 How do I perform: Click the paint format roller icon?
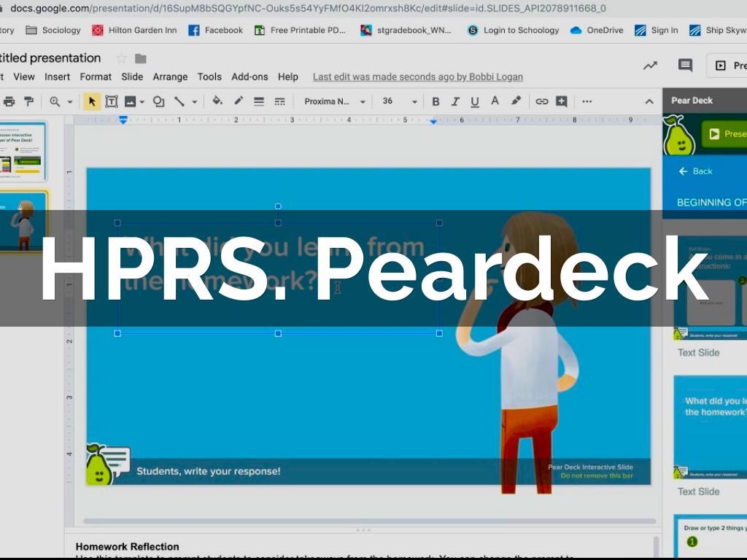(x=29, y=101)
